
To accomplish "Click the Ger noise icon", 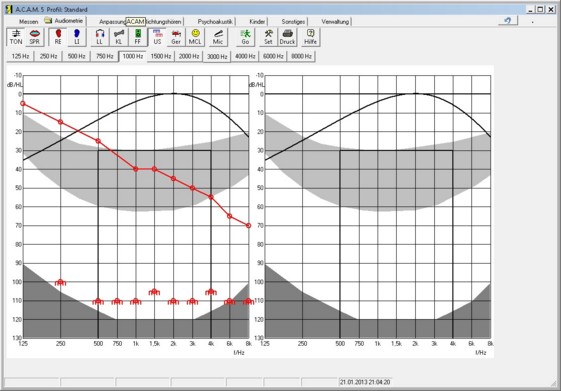I will [x=176, y=37].
